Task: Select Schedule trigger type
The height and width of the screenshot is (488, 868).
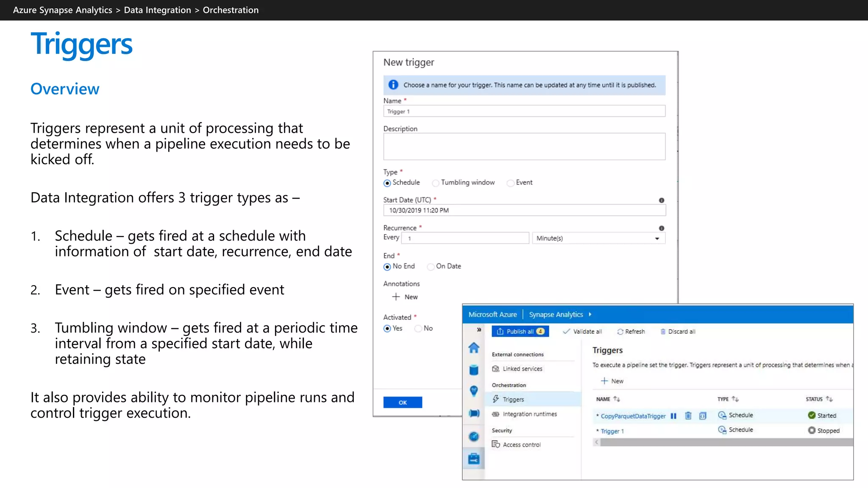Action: [387, 183]
